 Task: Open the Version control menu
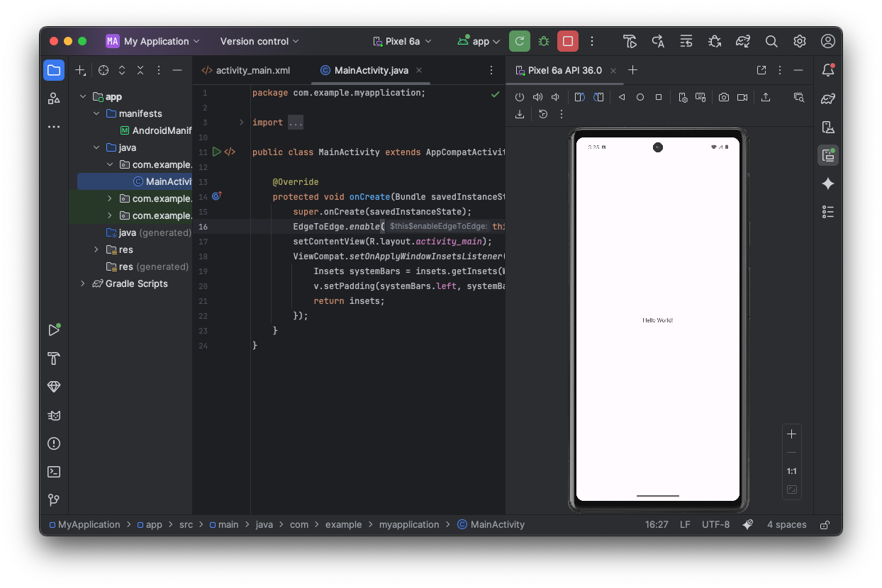pyautogui.click(x=259, y=41)
